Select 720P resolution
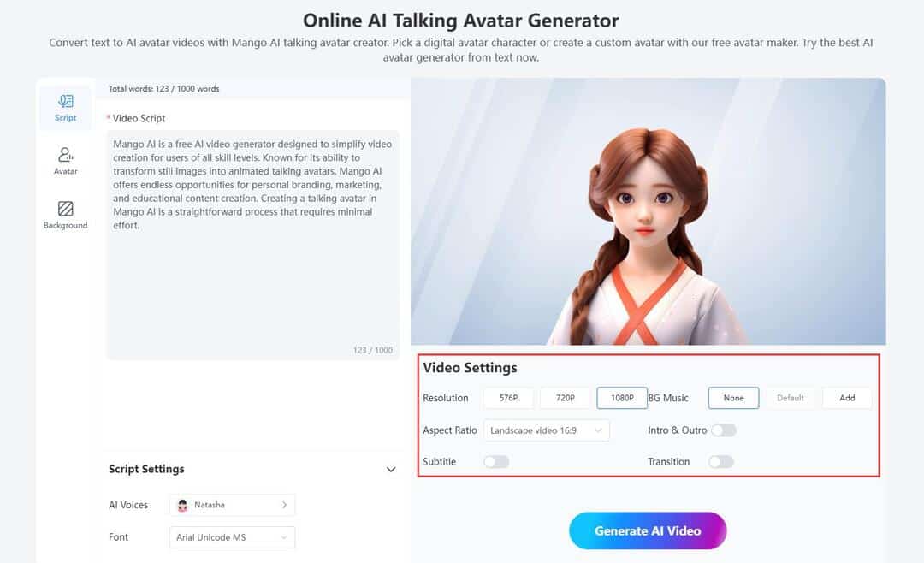The height and width of the screenshot is (563, 924). click(x=566, y=398)
